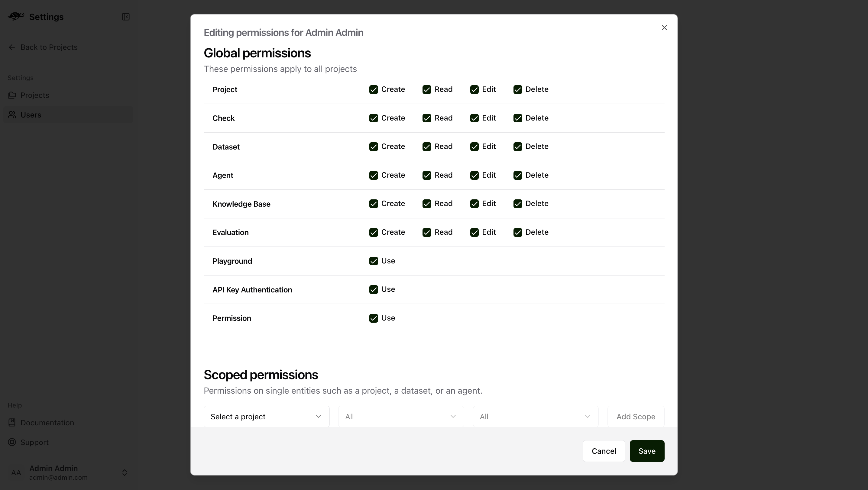The image size is (868, 490).
Task: Click the Save button
Action: click(647, 451)
